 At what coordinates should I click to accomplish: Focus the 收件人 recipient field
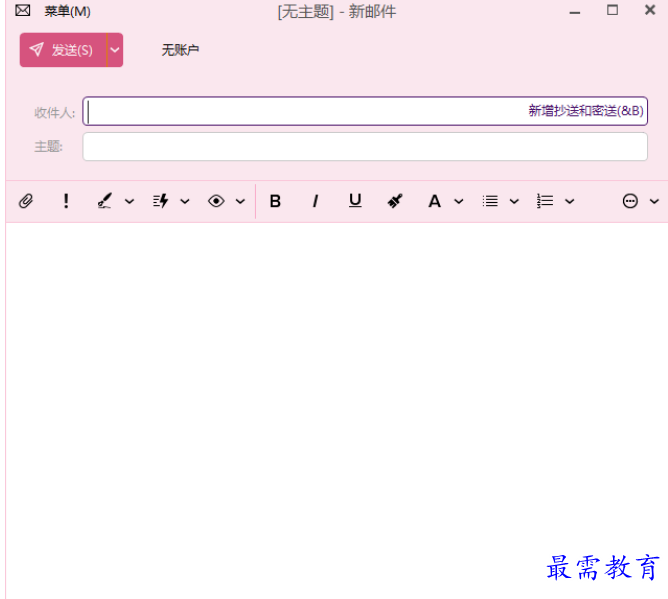(x=365, y=111)
